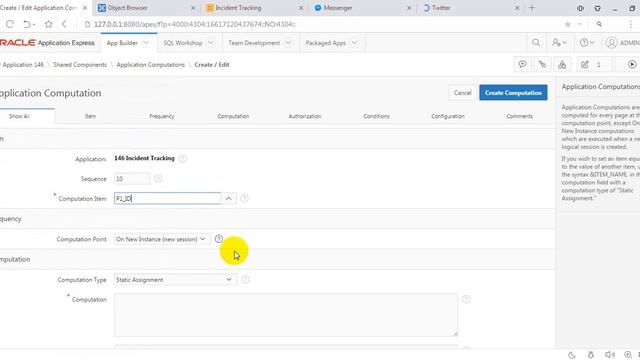Bookmark the page with the star icon left of the address bar
Image resolution: width=640 pixels, height=360 pixels.
pos(49,24)
